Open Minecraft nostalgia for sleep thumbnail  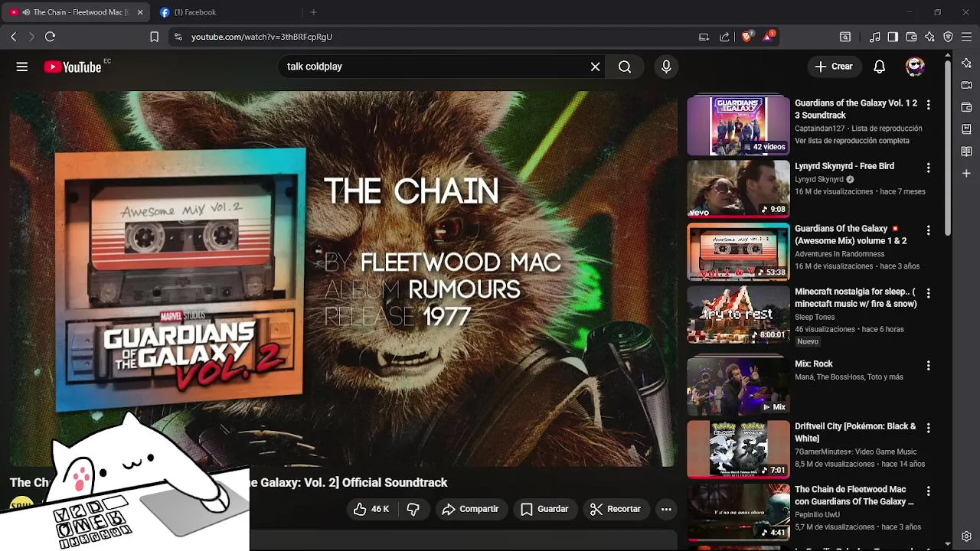738,314
